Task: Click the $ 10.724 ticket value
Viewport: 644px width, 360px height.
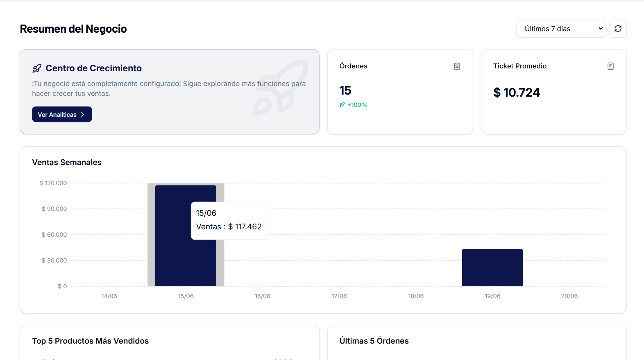Action: point(517,93)
